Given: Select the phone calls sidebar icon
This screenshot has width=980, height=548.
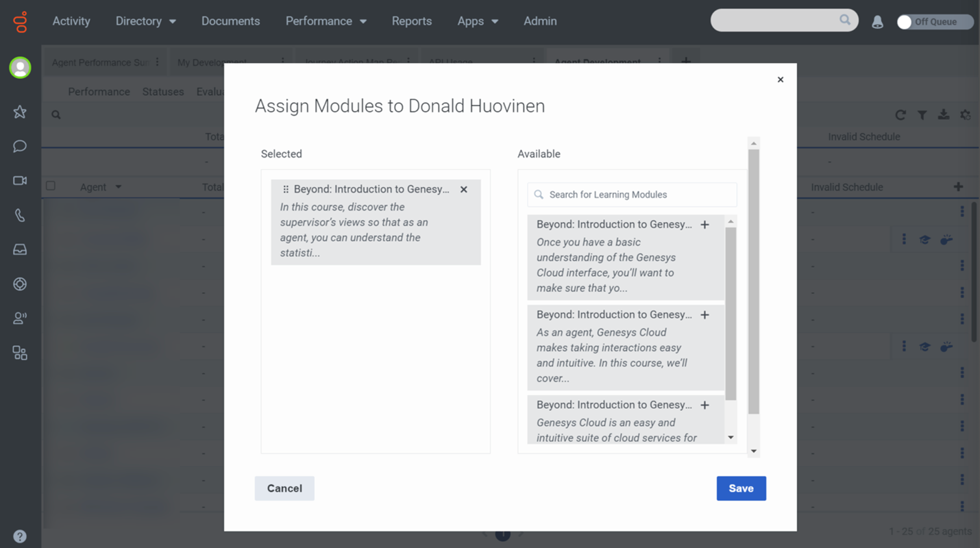Looking at the screenshot, I should click(19, 214).
